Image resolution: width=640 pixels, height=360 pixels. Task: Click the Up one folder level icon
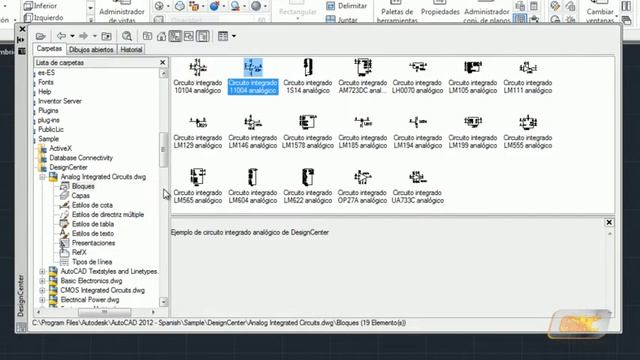point(106,36)
